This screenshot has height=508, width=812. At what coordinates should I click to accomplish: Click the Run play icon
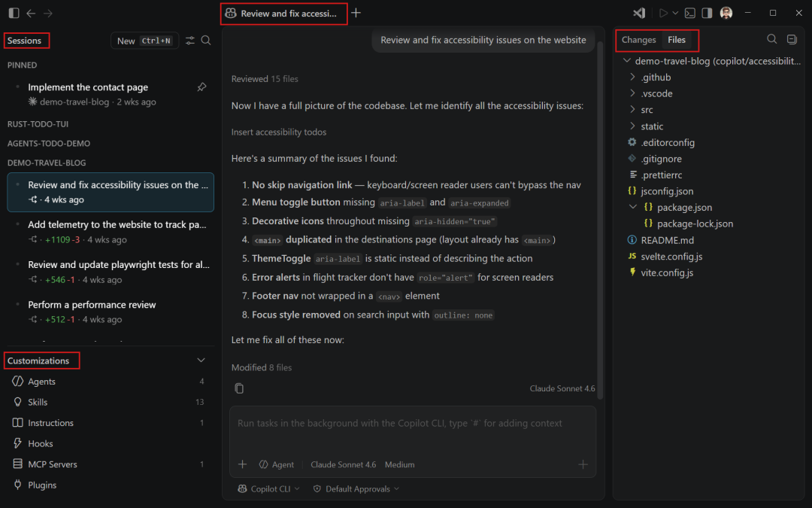[x=663, y=13]
